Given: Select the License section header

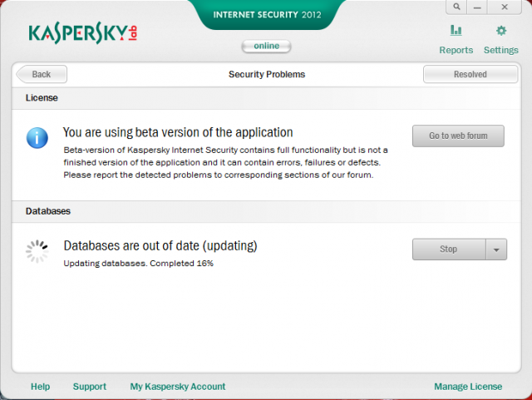Looking at the screenshot, I should tap(266, 98).
